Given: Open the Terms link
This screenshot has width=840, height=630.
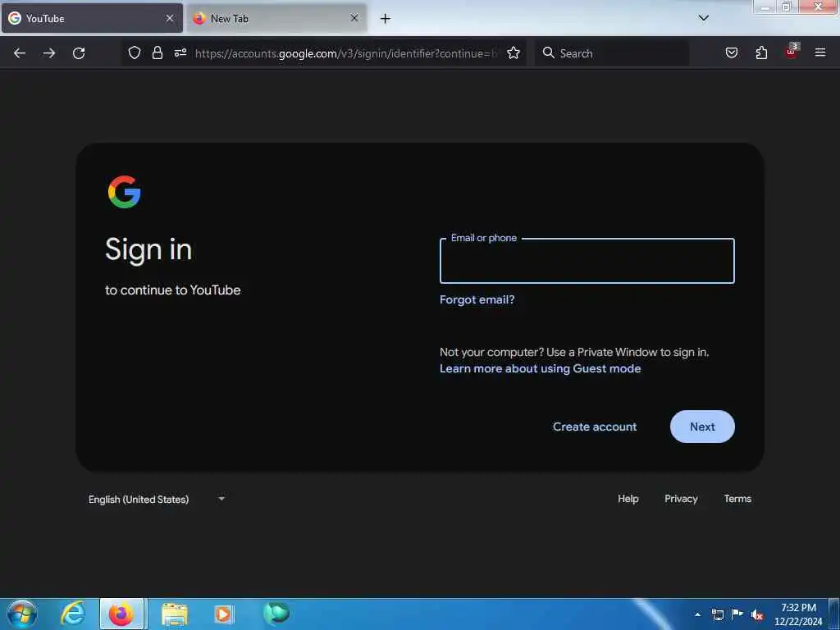Looking at the screenshot, I should point(737,499).
